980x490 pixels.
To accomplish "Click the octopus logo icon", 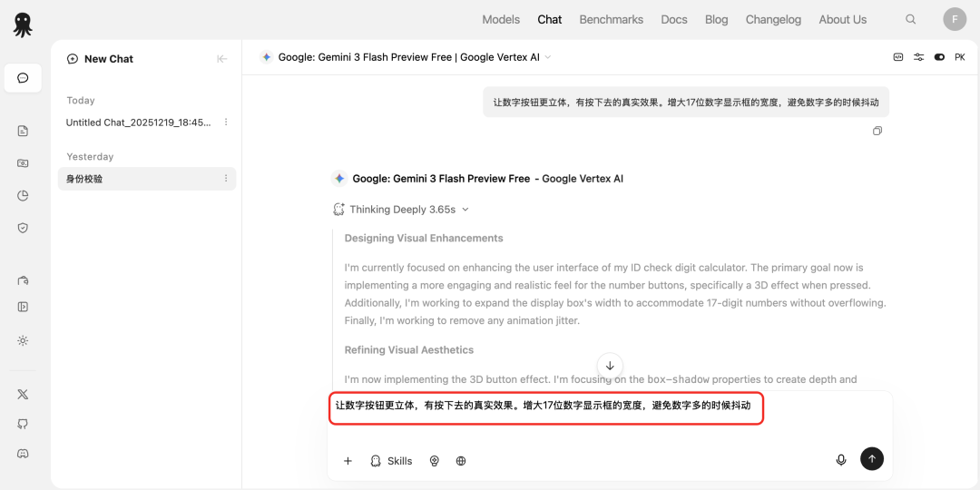I will [23, 25].
